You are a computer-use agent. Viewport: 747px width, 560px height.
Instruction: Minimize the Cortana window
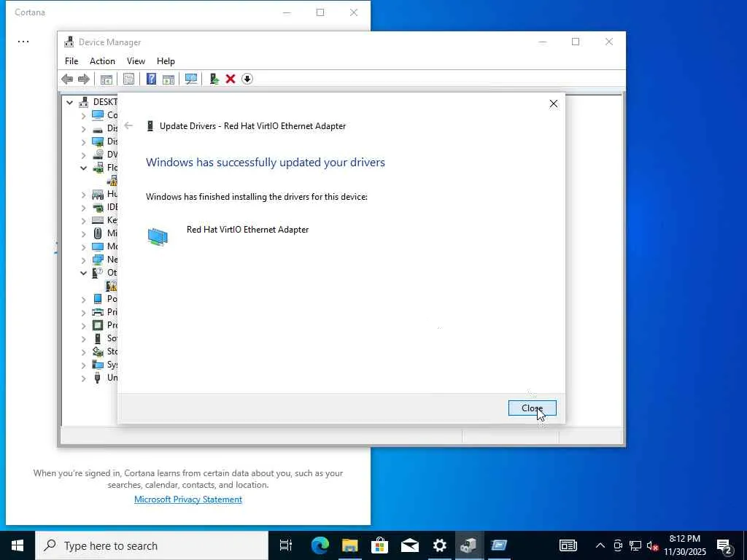click(287, 12)
